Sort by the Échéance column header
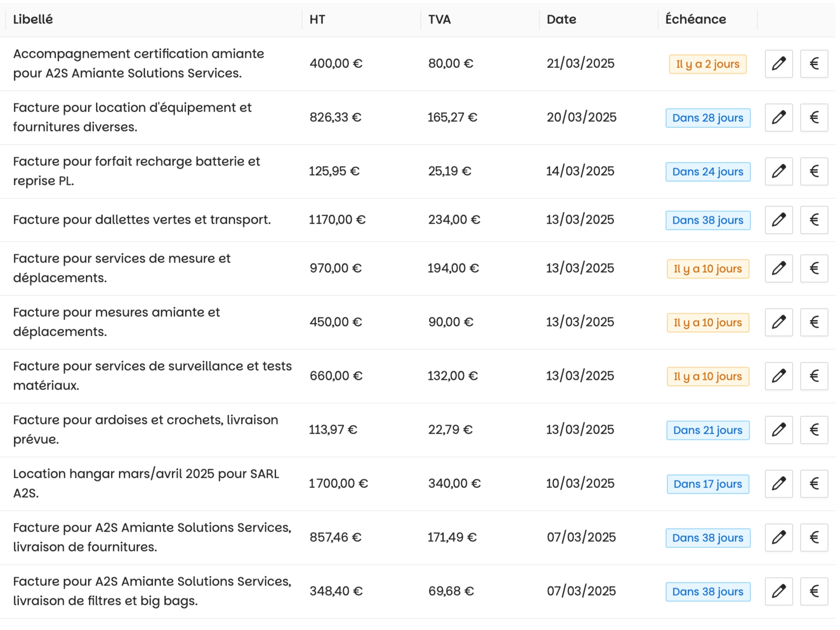 point(695,19)
